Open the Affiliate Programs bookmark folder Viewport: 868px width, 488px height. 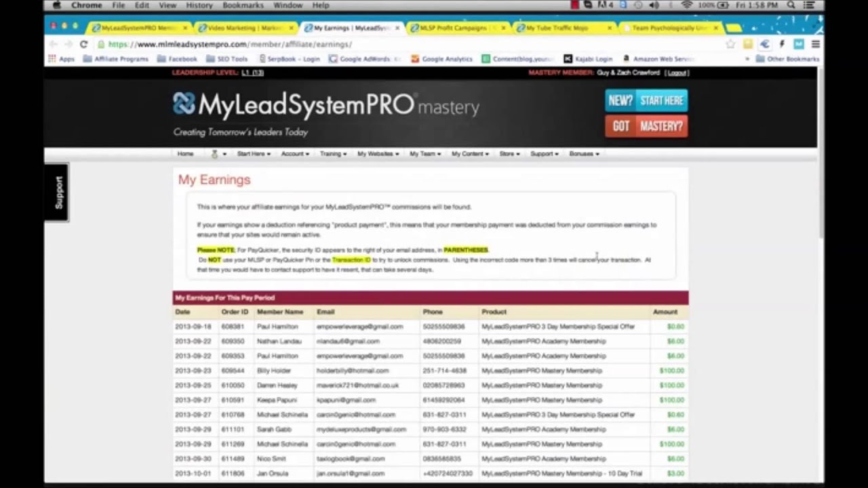click(115, 59)
